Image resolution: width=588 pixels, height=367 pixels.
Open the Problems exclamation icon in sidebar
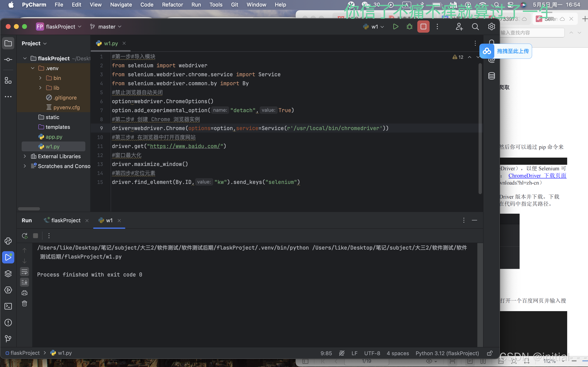click(8, 323)
